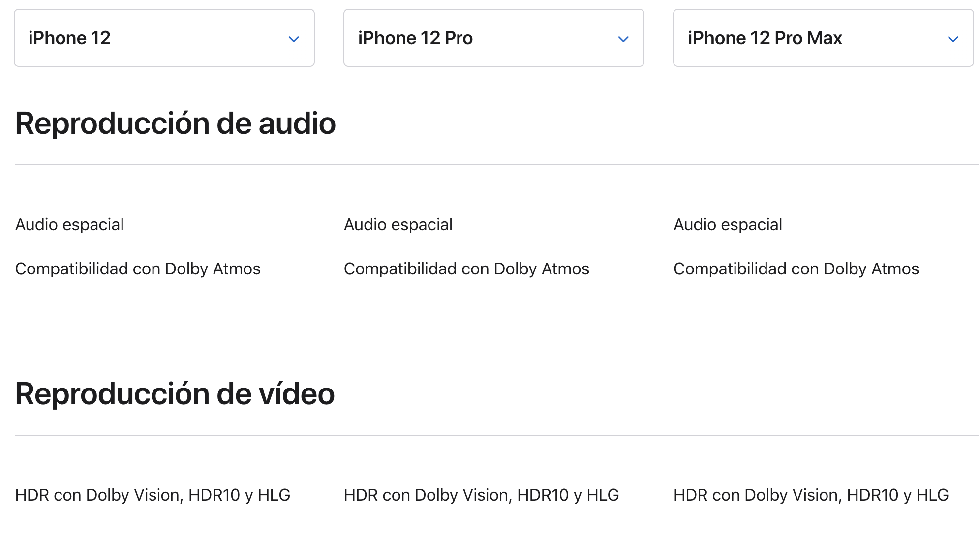
Task: Click Audio espacial under iPhone 12
Action: pyautogui.click(x=69, y=224)
